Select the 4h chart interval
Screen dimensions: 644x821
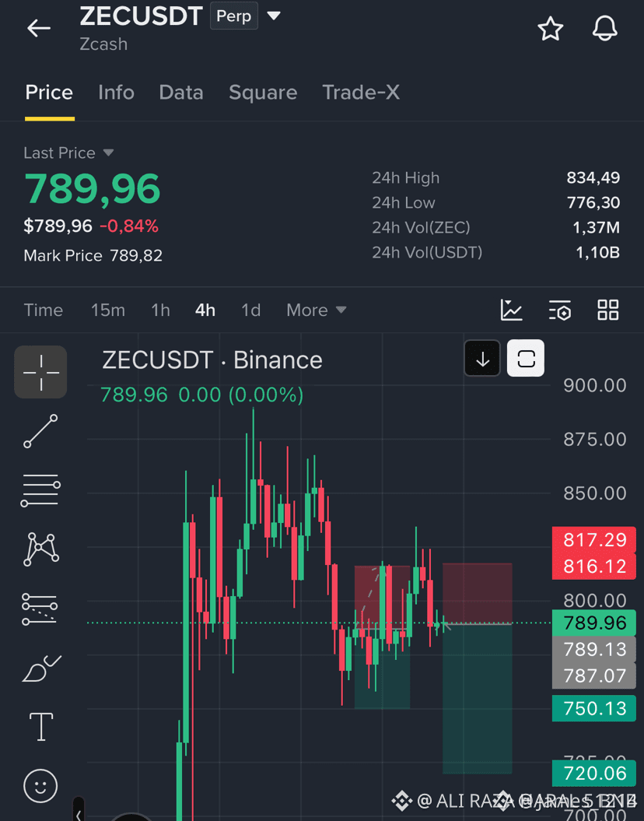pyautogui.click(x=205, y=310)
